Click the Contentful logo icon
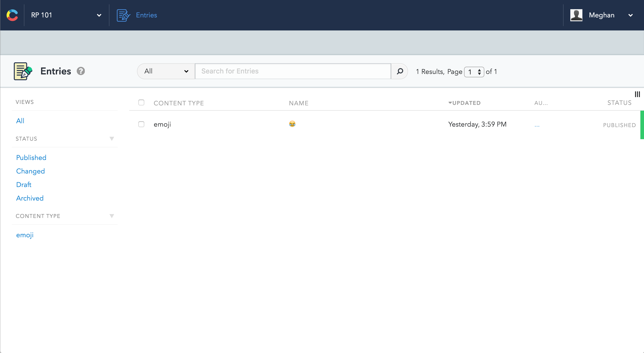This screenshot has width=644, height=353. tap(12, 15)
